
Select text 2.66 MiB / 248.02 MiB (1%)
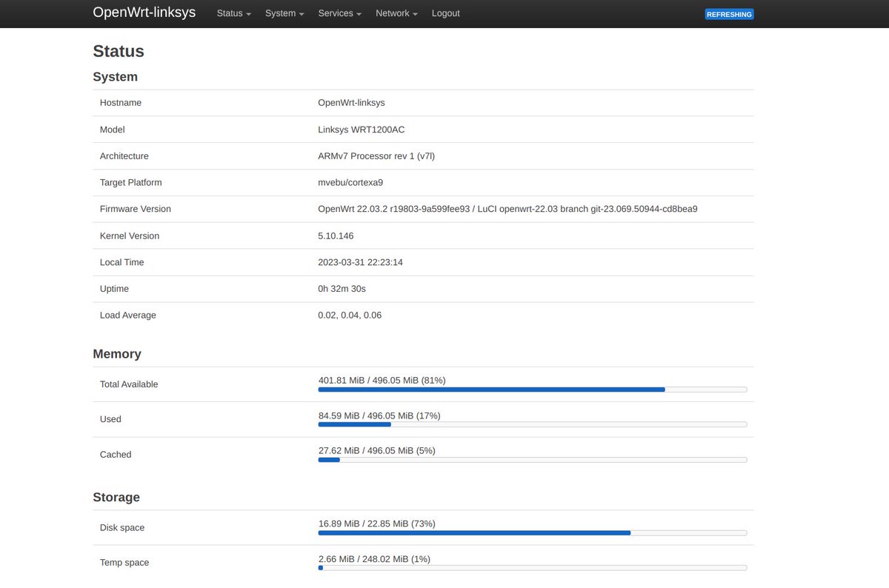coord(374,559)
